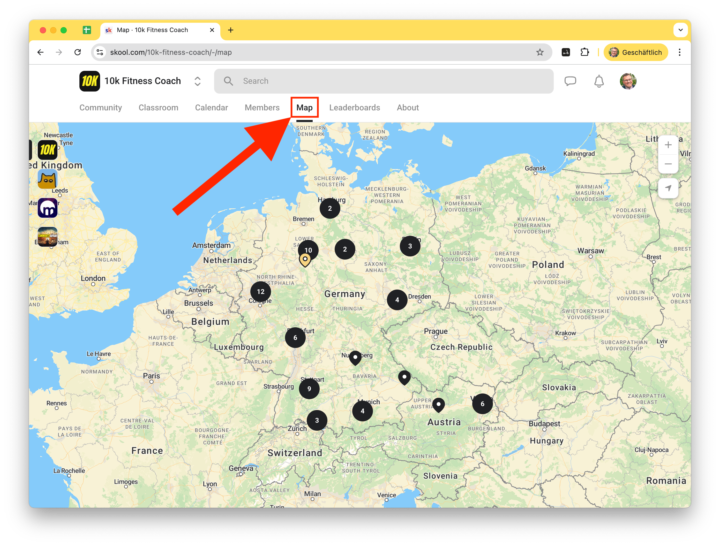Zoom in the map with plus button
This screenshot has height=546, width=720.
(x=668, y=145)
